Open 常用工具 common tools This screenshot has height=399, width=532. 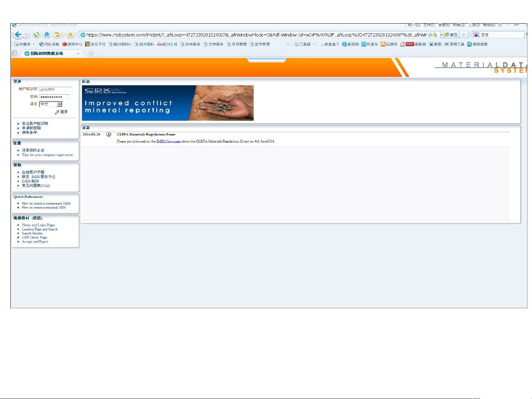[x=454, y=44]
